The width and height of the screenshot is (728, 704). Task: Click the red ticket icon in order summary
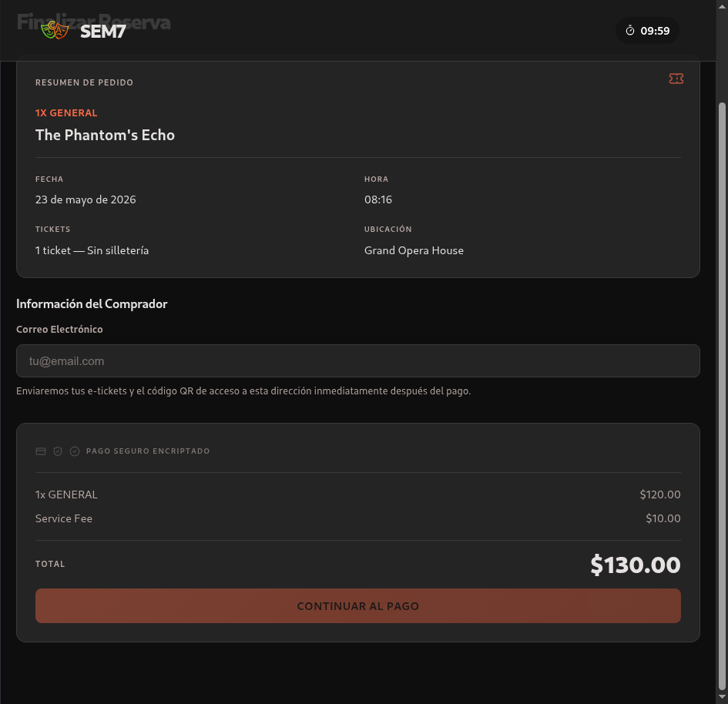click(676, 79)
